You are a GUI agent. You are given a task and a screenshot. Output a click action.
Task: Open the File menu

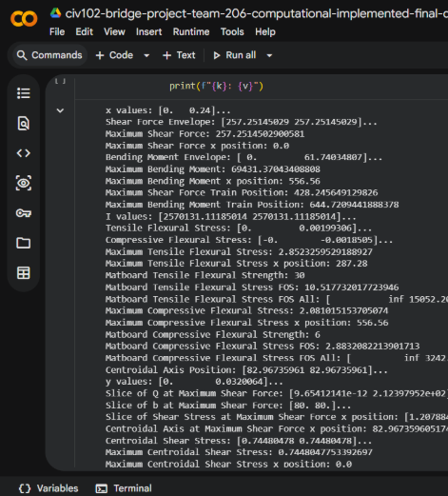(57, 31)
